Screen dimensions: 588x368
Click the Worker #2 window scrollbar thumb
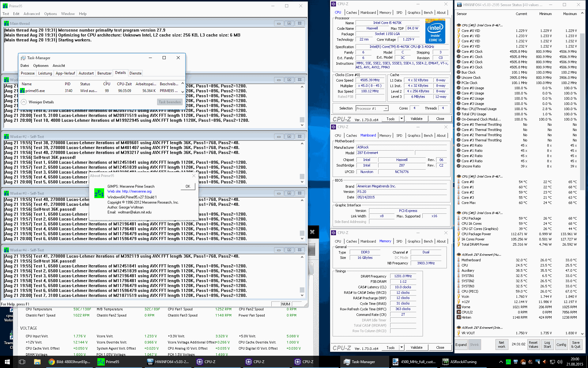click(302, 176)
